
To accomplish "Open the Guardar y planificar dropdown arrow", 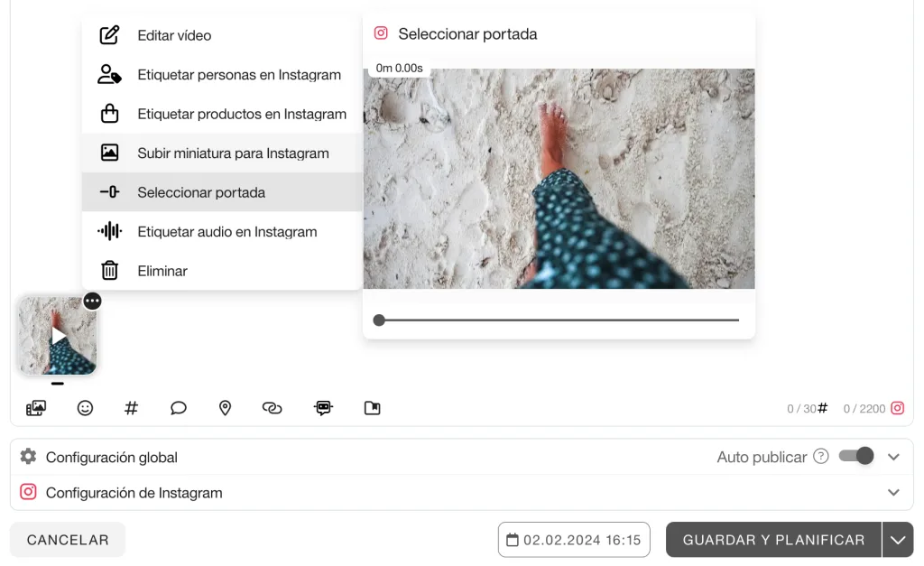I will (x=898, y=540).
